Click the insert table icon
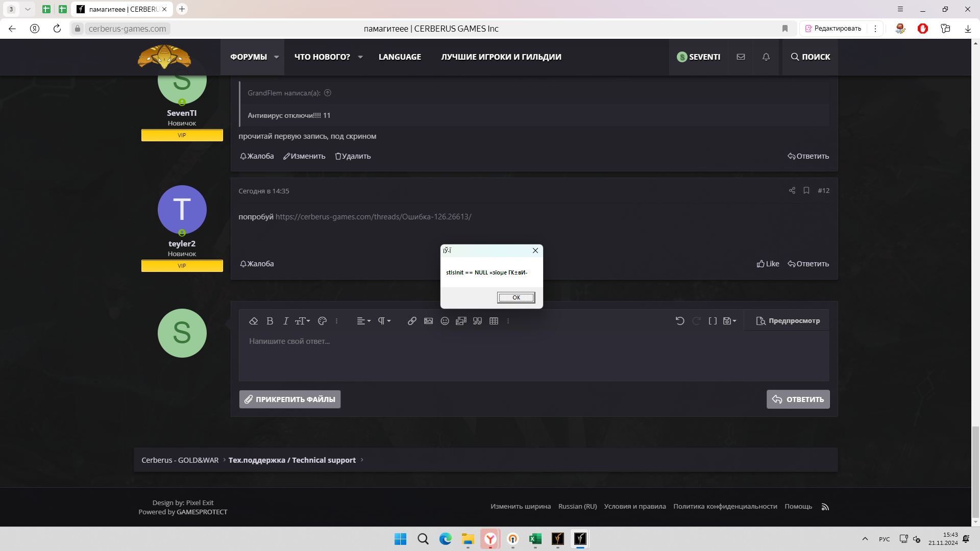Image resolution: width=980 pixels, height=551 pixels. 494,321
